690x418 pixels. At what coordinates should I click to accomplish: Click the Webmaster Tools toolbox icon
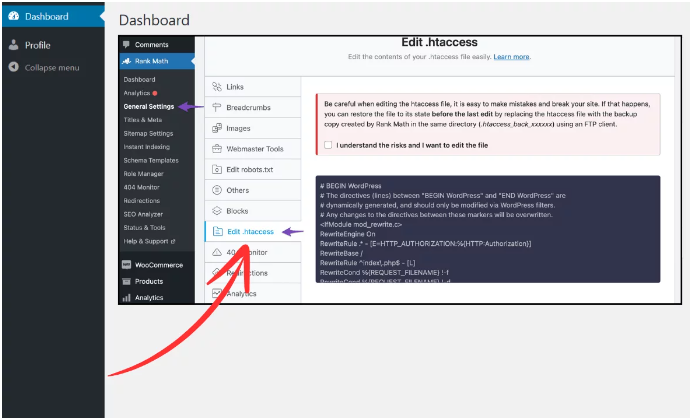point(217,149)
